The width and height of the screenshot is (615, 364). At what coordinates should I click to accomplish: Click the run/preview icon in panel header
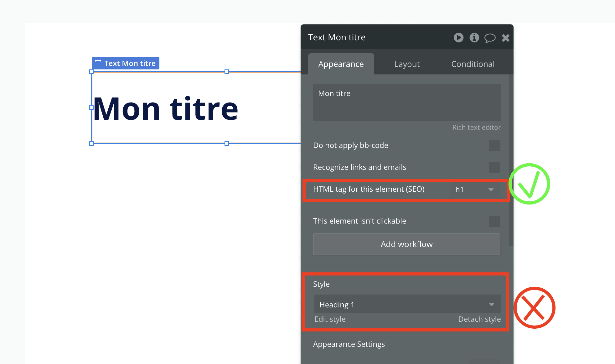(458, 38)
